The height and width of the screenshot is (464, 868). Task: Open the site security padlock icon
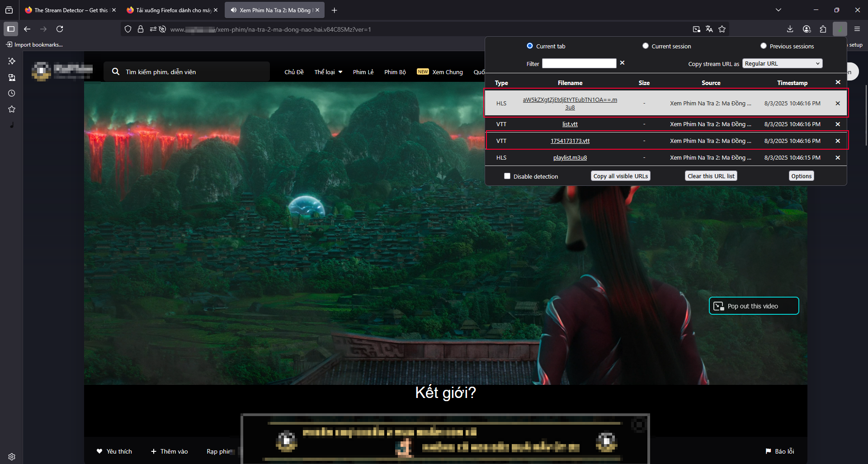point(141,29)
